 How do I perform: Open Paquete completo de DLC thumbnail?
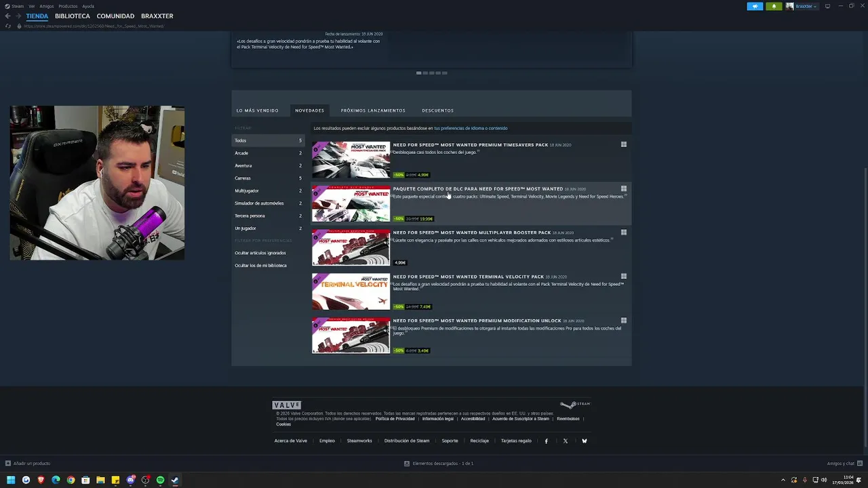351,203
